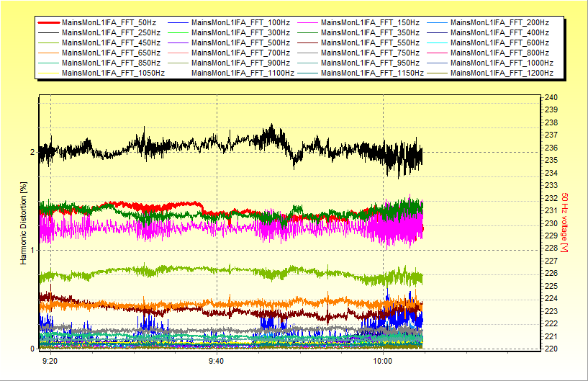Click the 240 tick on voltage axis
The width and height of the screenshot is (588, 381).
point(551,97)
